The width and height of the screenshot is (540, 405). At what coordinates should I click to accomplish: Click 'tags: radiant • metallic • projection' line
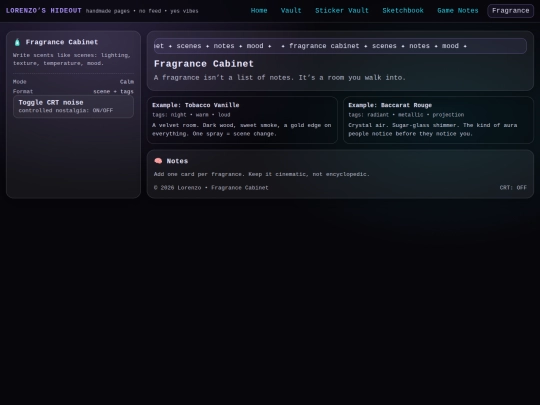pyautogui.click(x=406, y=115)
